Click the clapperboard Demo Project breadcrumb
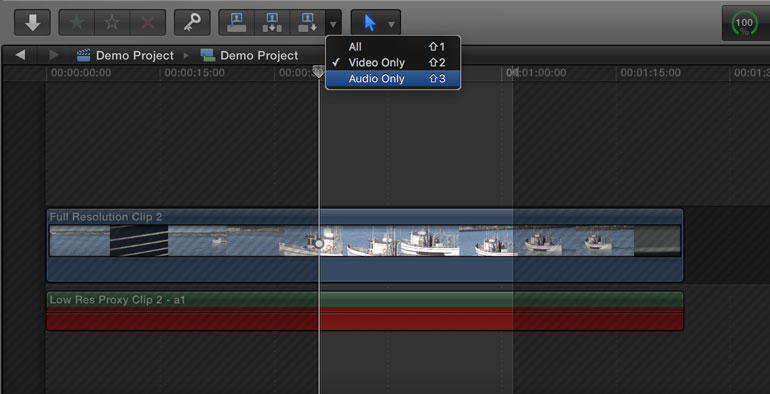The image size is (770, 394). [125, 56]
